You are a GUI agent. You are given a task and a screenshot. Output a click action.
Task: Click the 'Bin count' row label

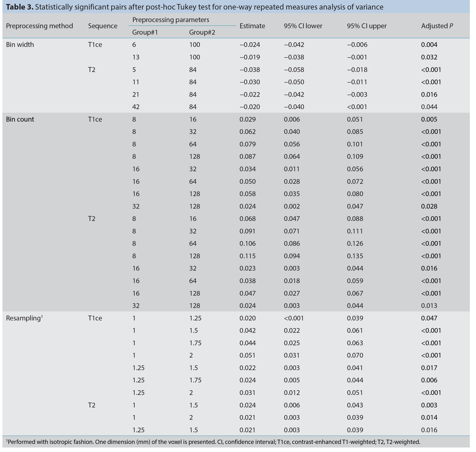pyautogui.click(x=20, y=119)
